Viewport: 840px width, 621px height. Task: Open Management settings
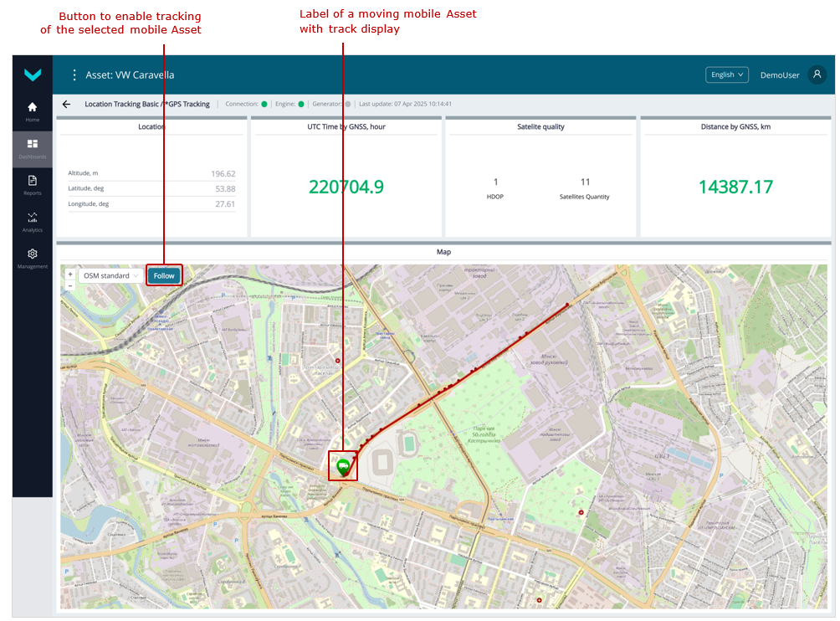tap(33, 258)
